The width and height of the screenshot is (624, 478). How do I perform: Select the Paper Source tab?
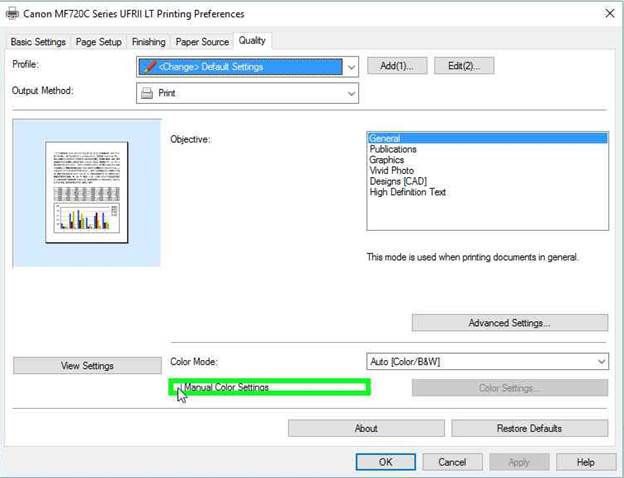click(202, 42)
